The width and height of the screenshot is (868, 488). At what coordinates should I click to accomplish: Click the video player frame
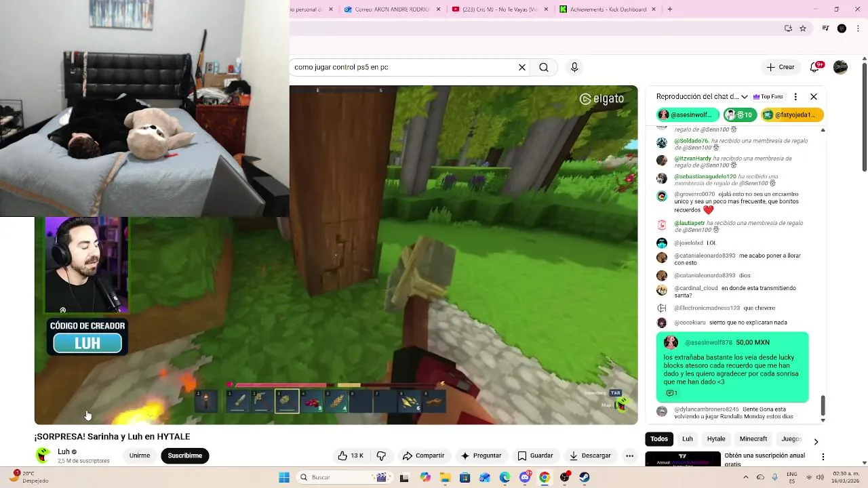[x=336, y=255]
